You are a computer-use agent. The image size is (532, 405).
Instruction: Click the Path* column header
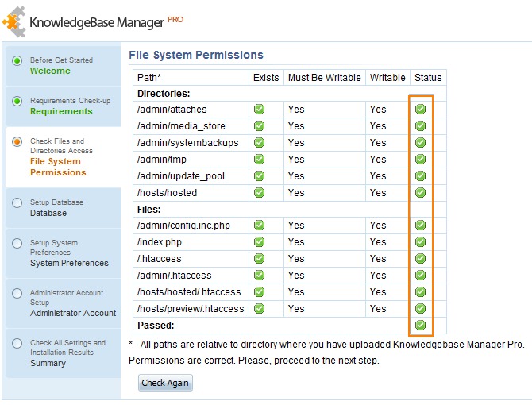(191, 78)
